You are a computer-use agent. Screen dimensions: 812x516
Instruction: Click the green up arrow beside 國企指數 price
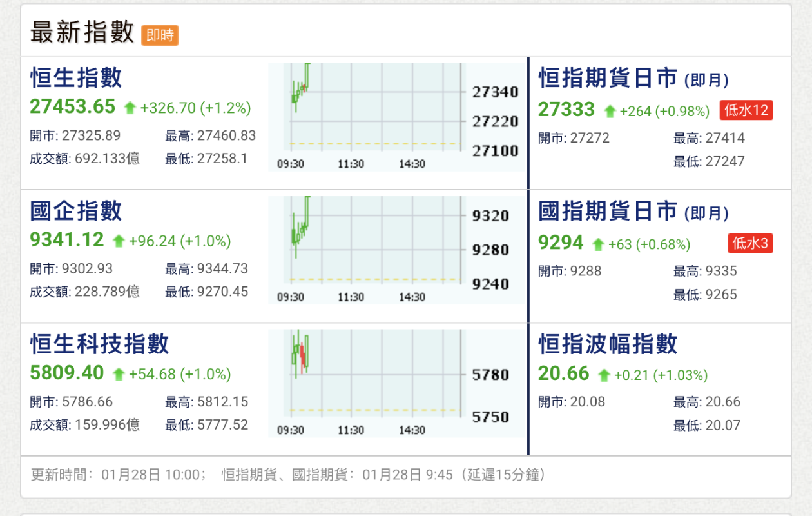click(x=119, y=241)
